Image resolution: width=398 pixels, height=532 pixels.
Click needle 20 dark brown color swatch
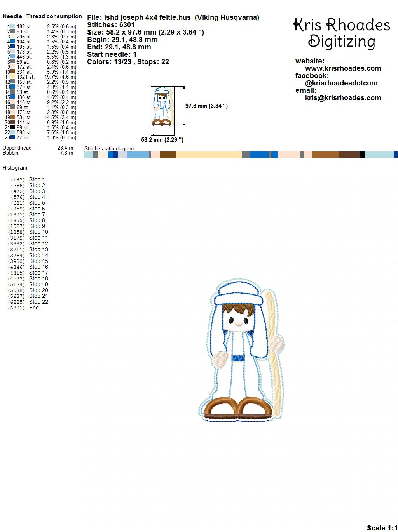point(13,122)
